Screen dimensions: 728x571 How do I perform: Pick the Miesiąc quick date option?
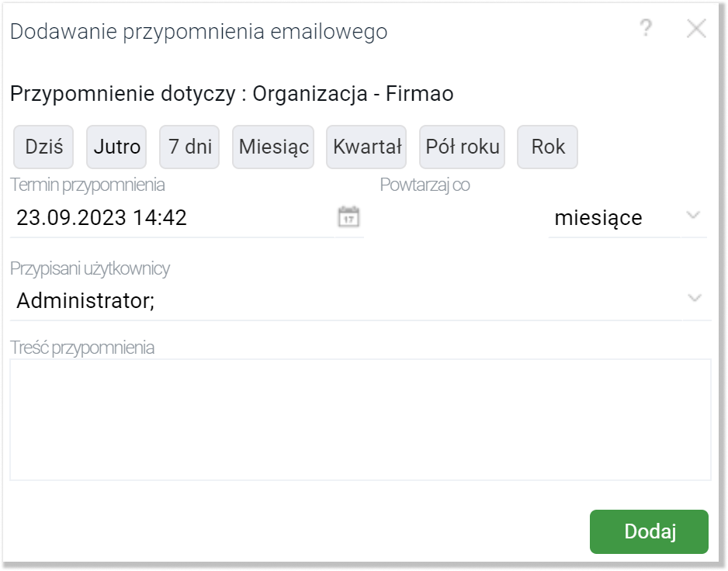pyautogui.click(x=273, y=147)
